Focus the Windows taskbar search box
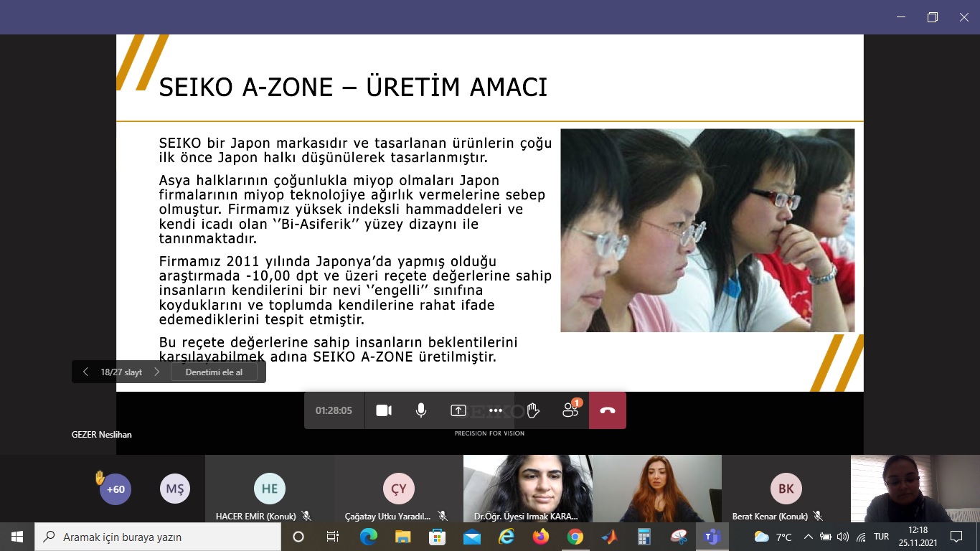 158,537
